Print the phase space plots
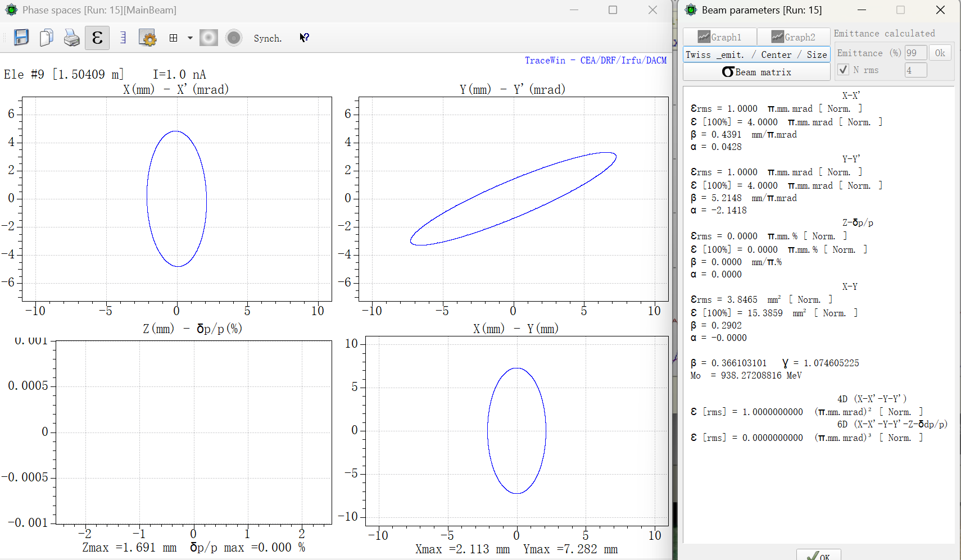 (71, 38)
